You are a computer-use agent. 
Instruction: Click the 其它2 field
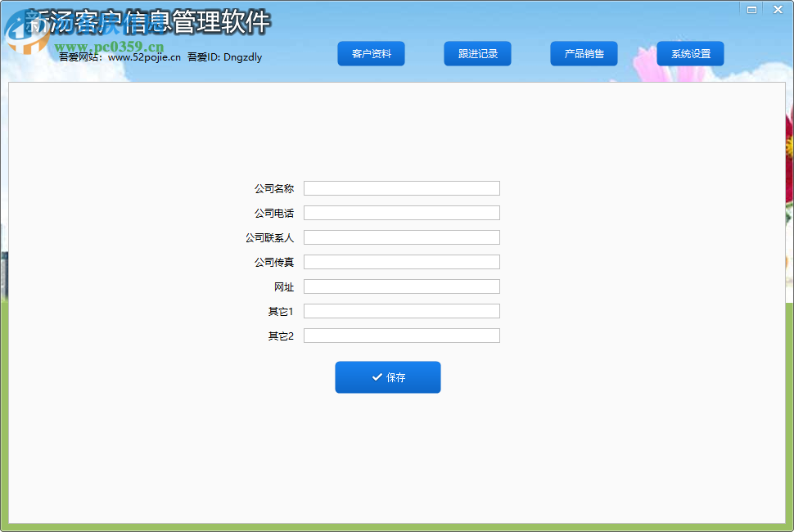click(401, 335)
